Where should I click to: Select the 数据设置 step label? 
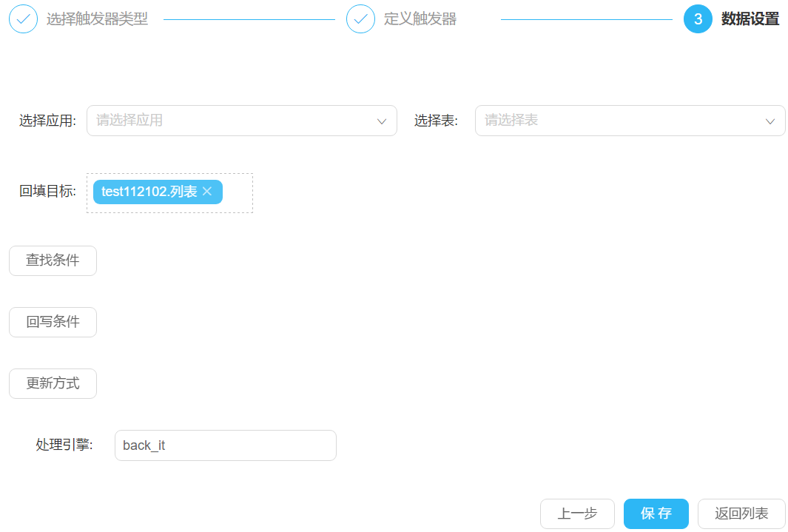(750, 19)
